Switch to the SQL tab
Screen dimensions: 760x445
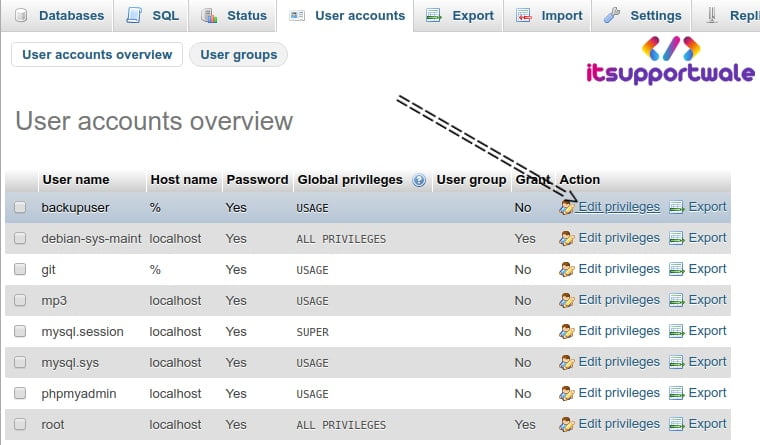point(151,16)
